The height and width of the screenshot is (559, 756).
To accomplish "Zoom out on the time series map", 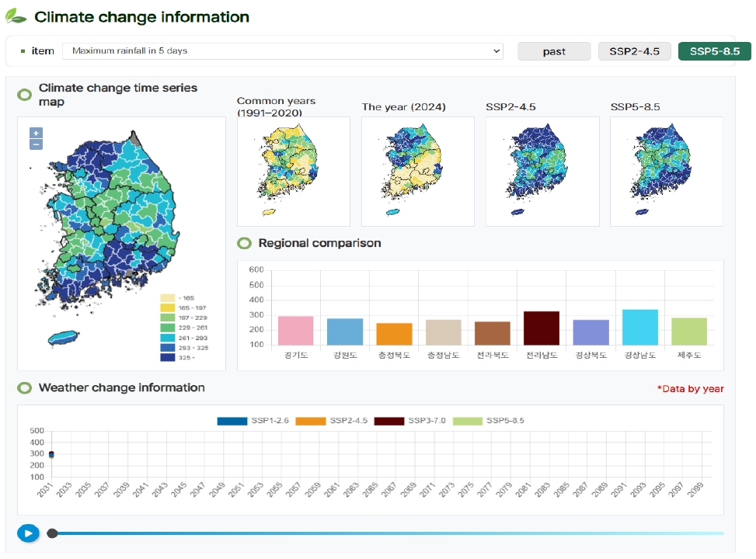I will (36, 144).
